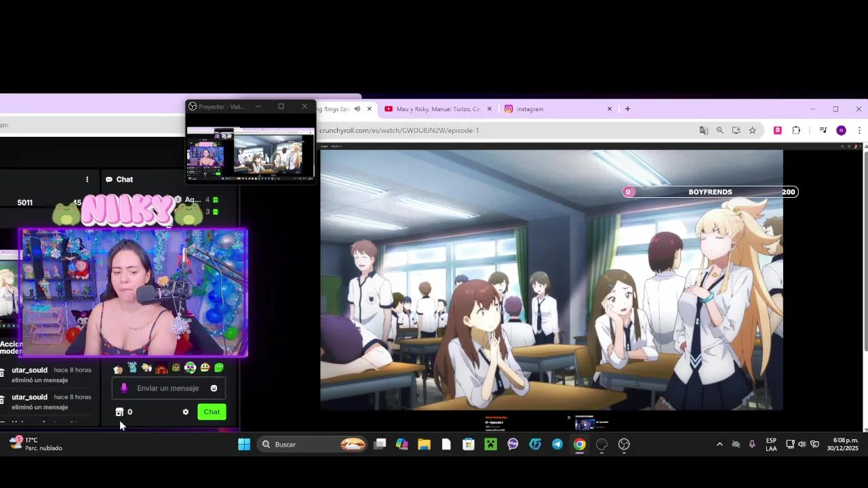The height and width of the screenshot is (488, 868).
Task: Open the weather widget showing 17°C
Action: (35, 444)
